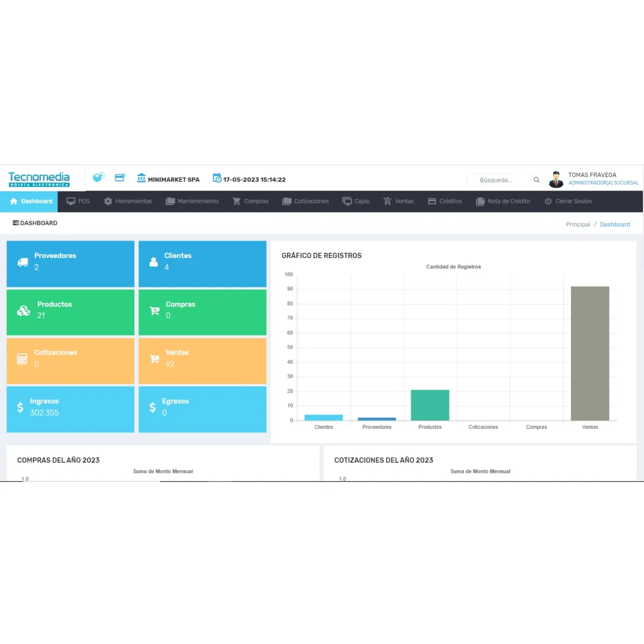Switch to the Mantenimiento menu
644x644 pixels.
[x=192, y=201]
